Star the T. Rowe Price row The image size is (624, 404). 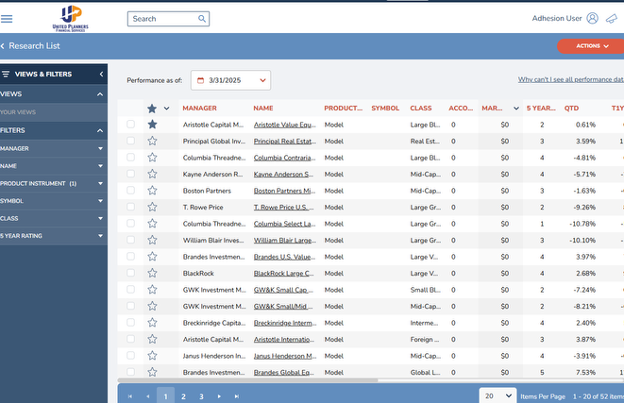[152, 207]
